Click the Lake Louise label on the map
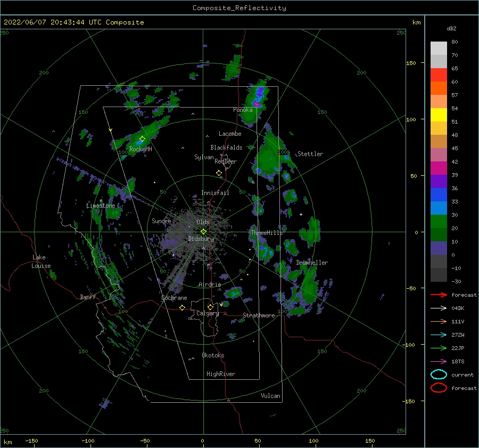479x448 pixels. pyautogui.click(x=41, y=262)
